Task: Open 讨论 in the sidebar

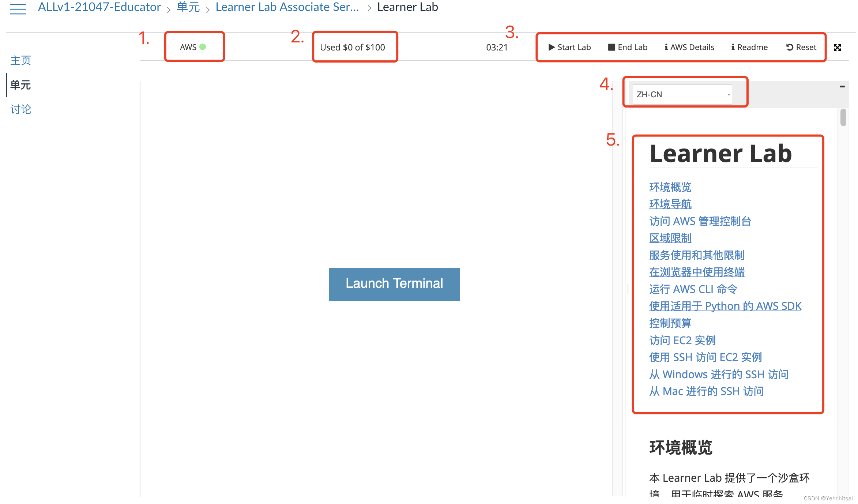Action: [20, 109]
